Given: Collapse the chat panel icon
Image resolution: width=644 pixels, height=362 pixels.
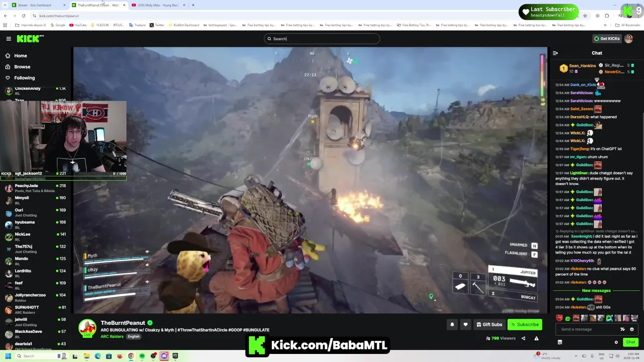Looking at the screenshot, I should 555,53.
